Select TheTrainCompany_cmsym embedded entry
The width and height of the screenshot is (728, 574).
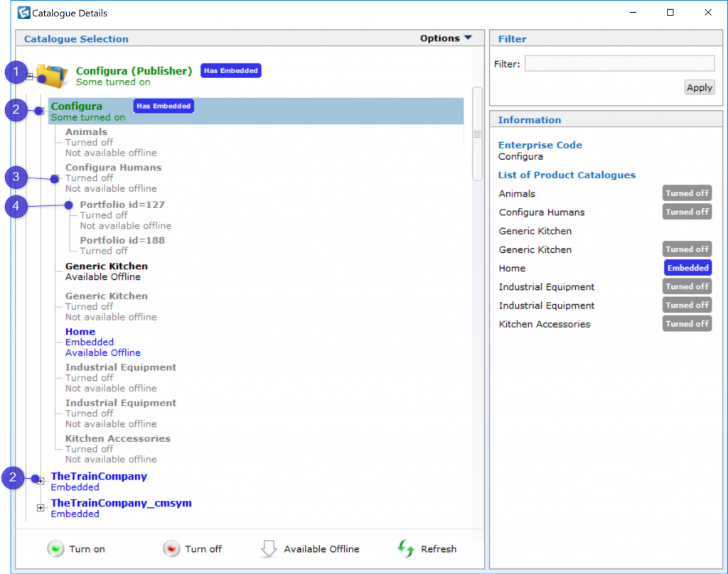pyautogui.click(x=121, y=508)
